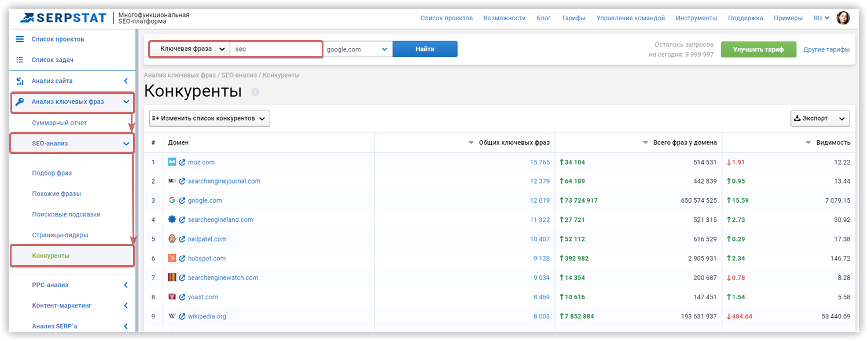Click the neilpatel.com avatar favicon
The height and width of the screenshot is (341, 868).
coord(172,239)
